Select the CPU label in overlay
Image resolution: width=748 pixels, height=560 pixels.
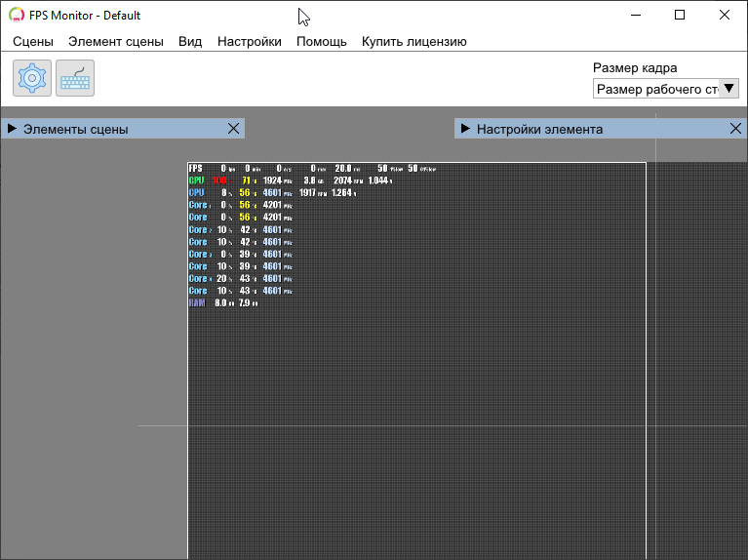197,193
